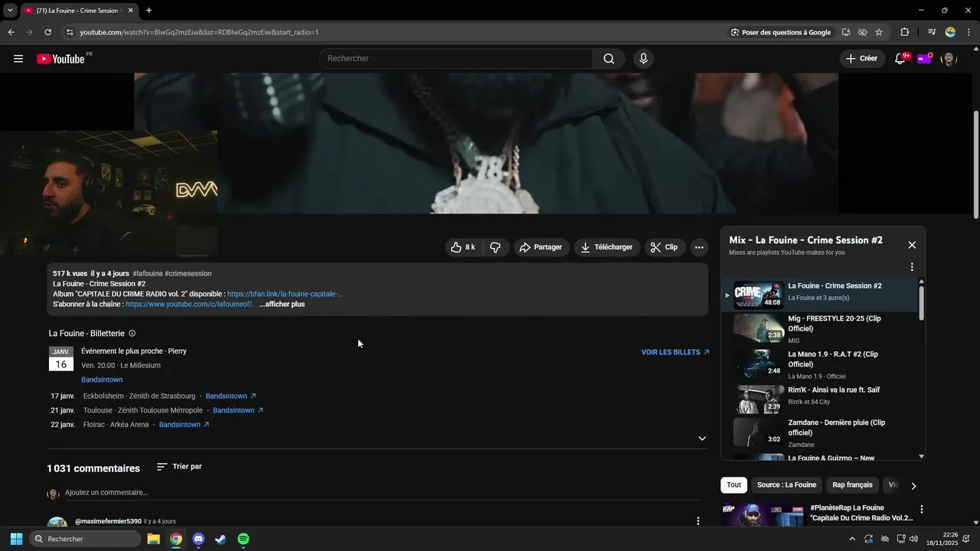
Task: Open the bfan.link album link
Action: pyautogui.click(x=285, y=294)
